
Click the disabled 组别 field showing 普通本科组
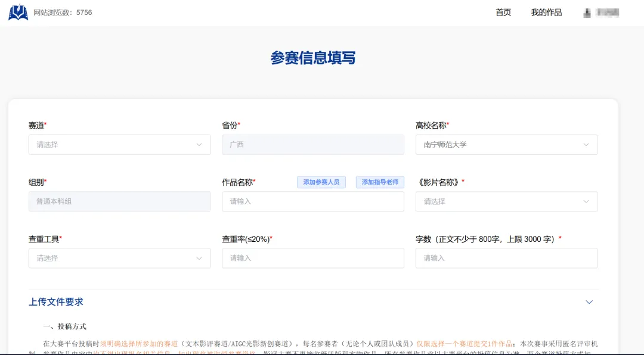tap(119, 201)
